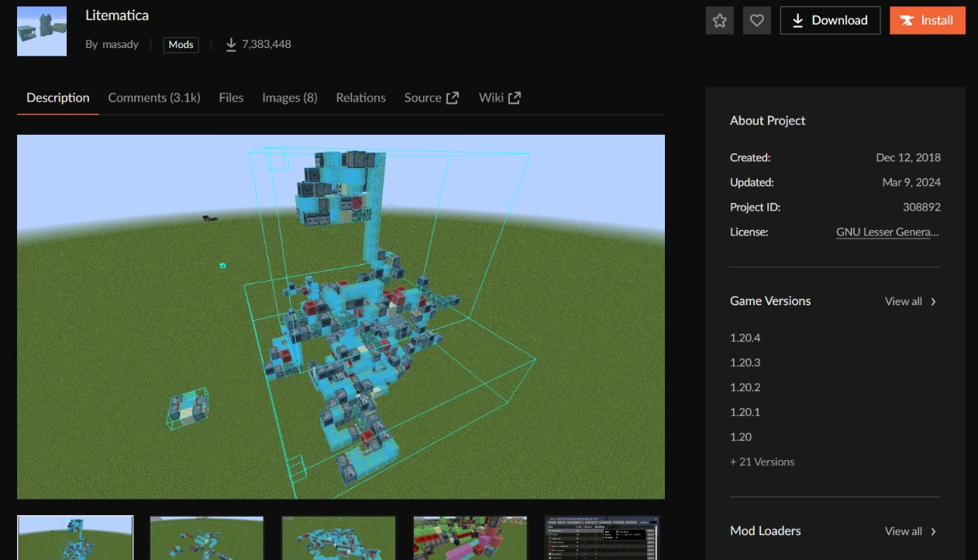
Task: Open the external Source link
Action: point(432,98)
